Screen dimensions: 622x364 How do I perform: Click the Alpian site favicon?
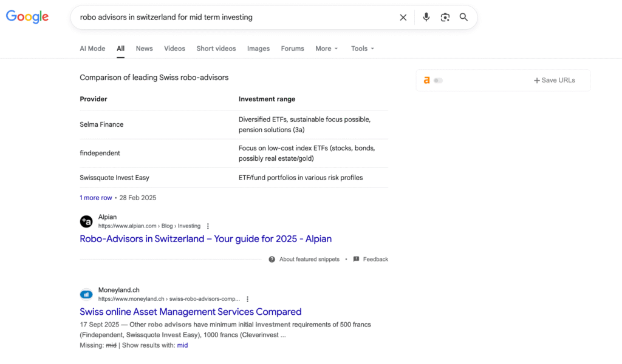click(86, 221)
